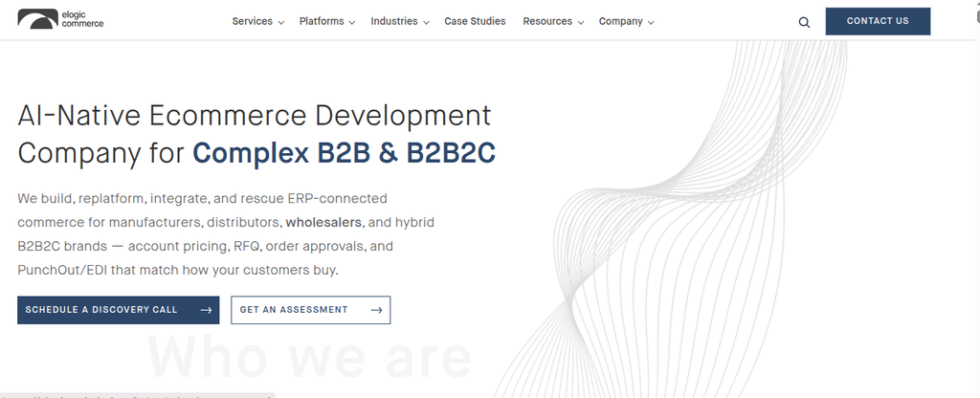Go to Case Studies page
The image size is (980, 398).
[x=475, y=21]
